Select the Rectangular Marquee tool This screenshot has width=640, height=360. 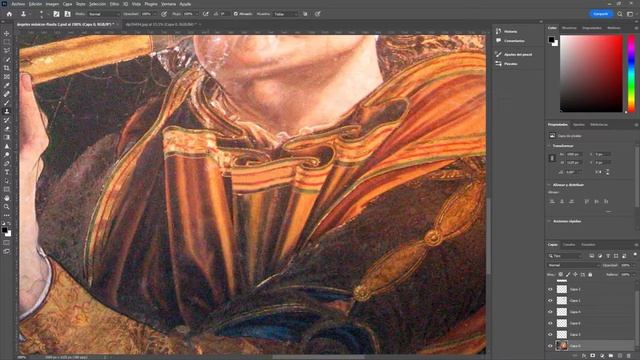tap(7, 42)
